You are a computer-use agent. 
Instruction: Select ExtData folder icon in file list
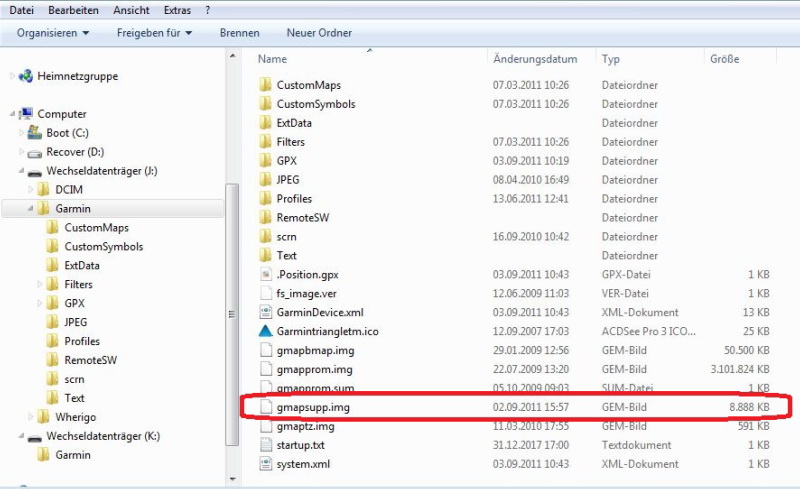pos(265,123)
